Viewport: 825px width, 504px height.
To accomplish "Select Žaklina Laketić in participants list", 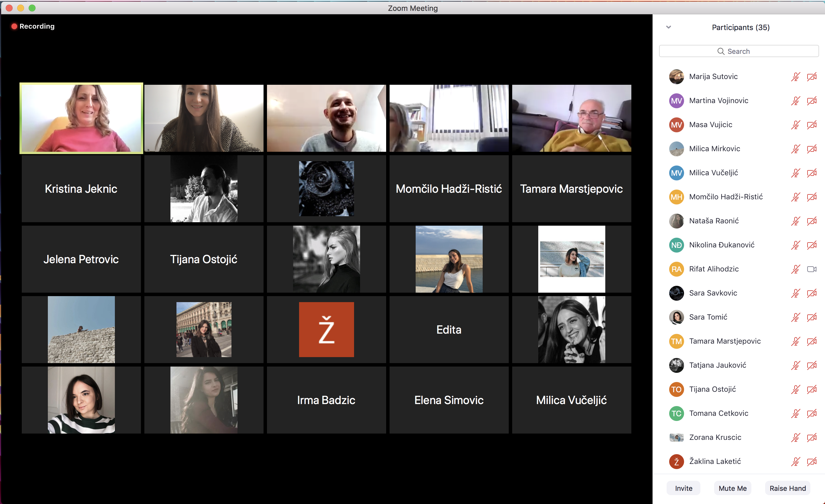I will click(x=739, y=462).
